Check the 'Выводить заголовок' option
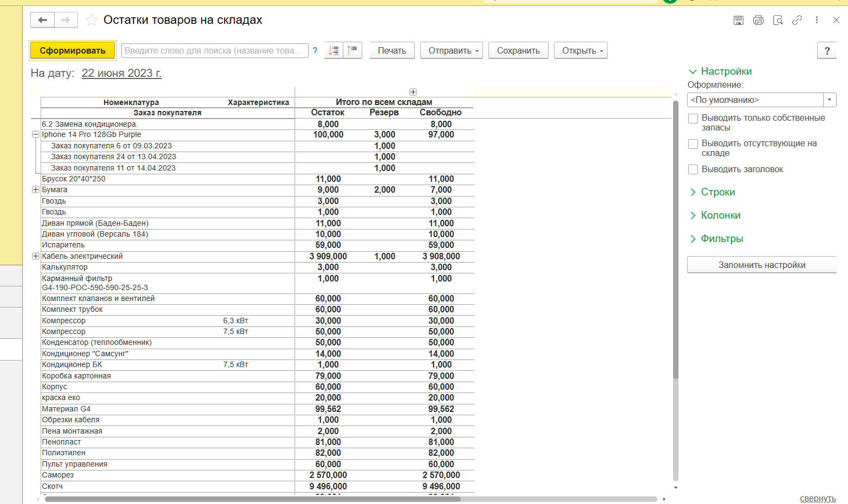The width and height of the screenshot is (848, 504). 693,169
